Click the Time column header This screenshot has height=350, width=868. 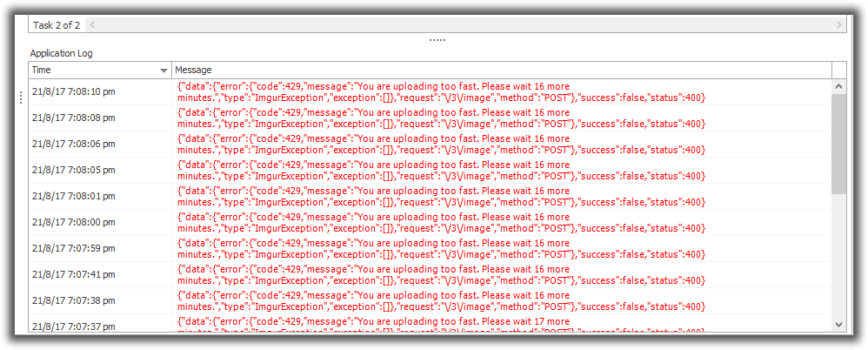coord(100,71)
